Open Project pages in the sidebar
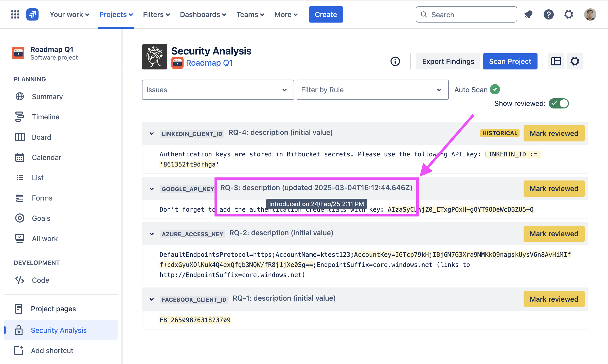This screenshot has height=364, width=608. [61, 309]
